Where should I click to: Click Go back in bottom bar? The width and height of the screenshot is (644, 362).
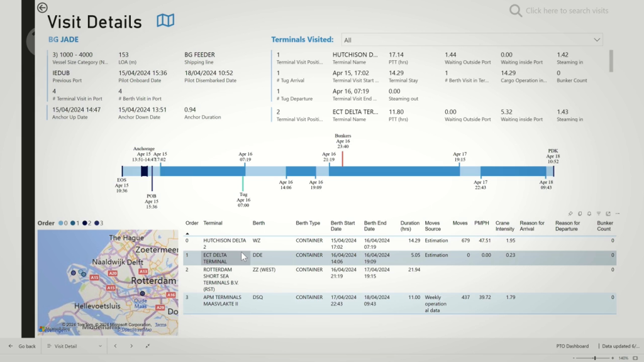pos(22,346)
